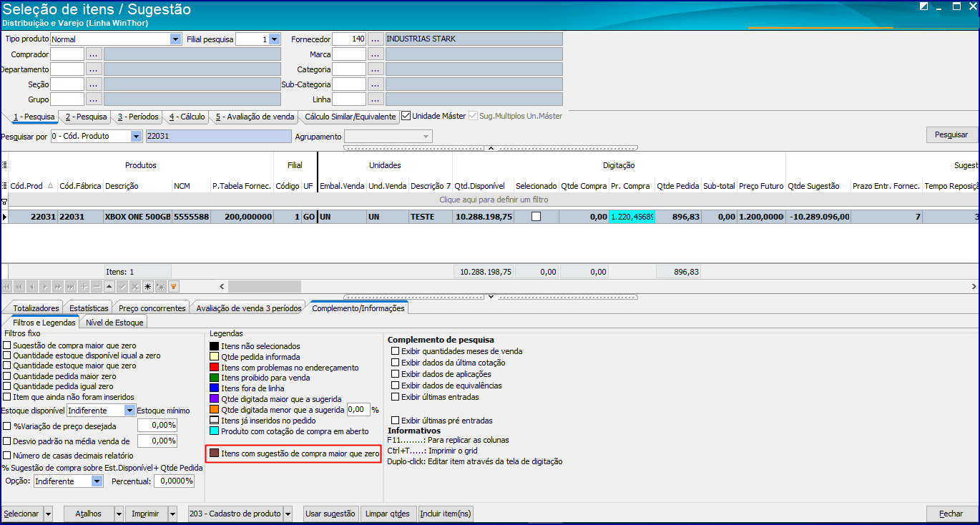980x525 pixels.
Task: Click the minus delete record navigator icon
Action: click(97, 287)
